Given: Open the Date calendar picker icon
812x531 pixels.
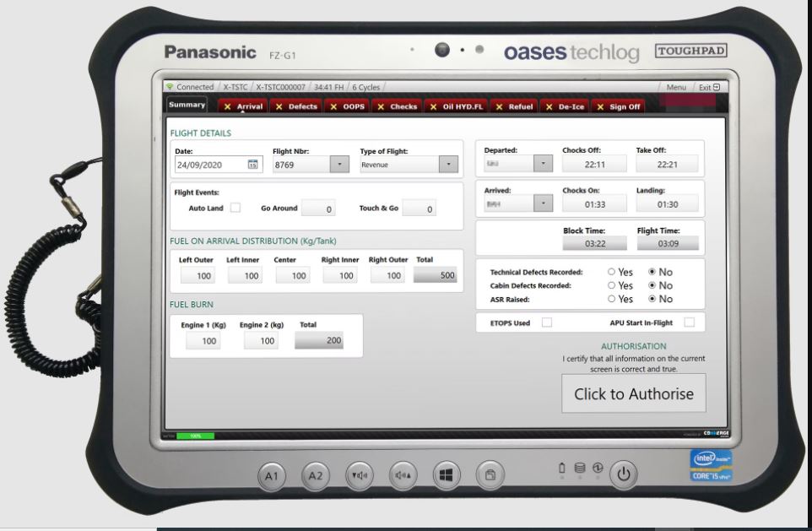Looking at the screenshot, I should (x=252, y=165).
